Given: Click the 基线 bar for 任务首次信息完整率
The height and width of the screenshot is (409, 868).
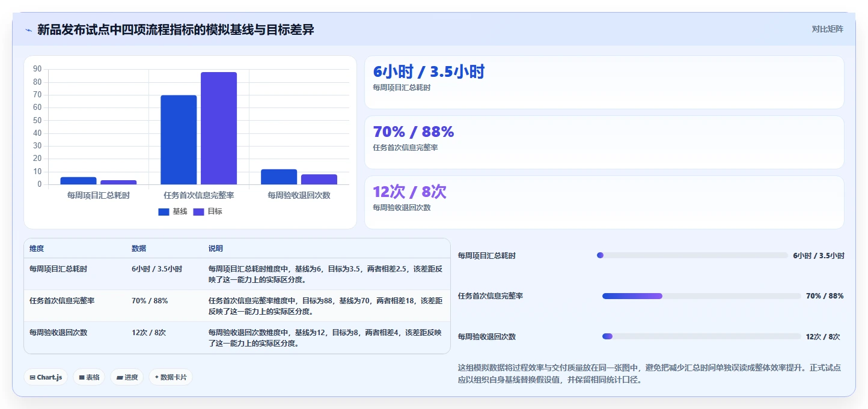Looking at the screenshot, I should point(179,140).
